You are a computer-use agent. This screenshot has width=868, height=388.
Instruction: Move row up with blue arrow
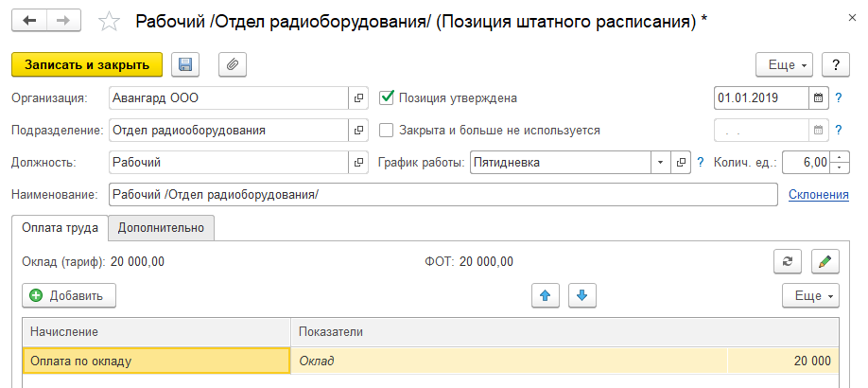click(545, 295)
